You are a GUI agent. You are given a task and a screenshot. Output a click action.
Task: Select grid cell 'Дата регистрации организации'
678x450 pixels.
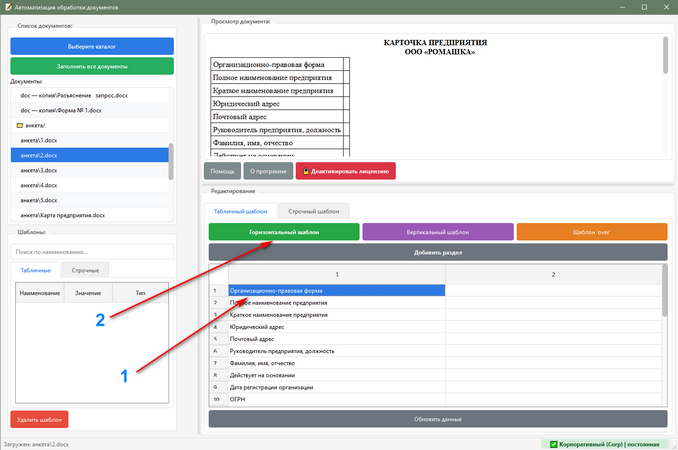point(337,387)
